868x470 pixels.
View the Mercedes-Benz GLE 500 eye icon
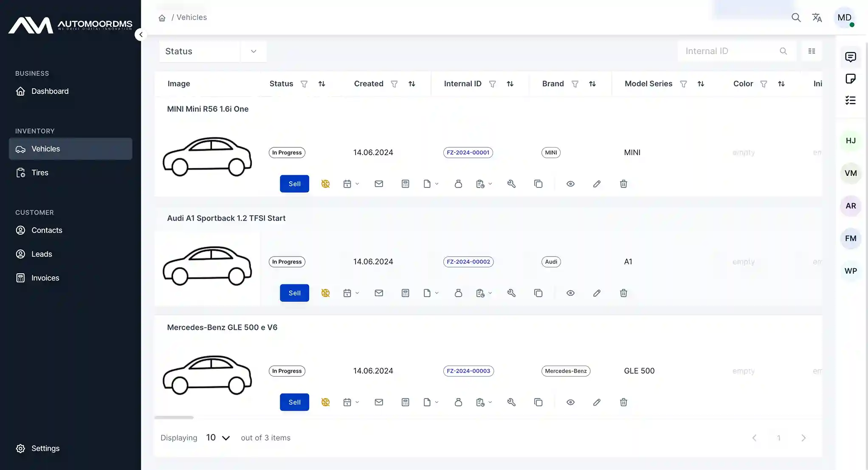[x=570, y=402]
